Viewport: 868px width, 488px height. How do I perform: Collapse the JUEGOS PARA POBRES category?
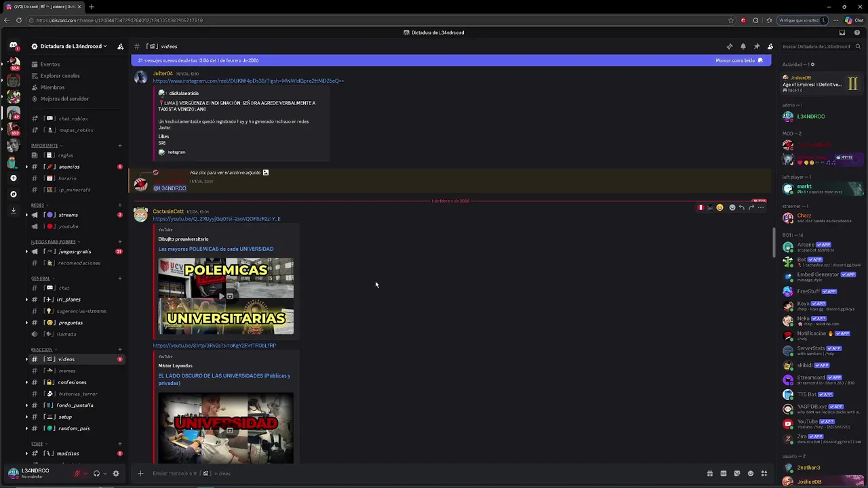click(55, 242)
